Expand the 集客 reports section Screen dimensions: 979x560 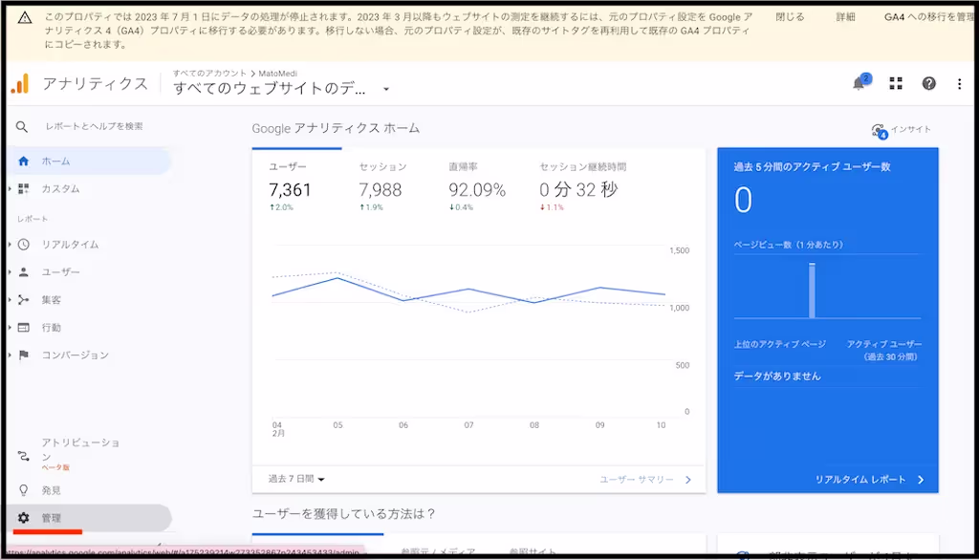point(10,300)
